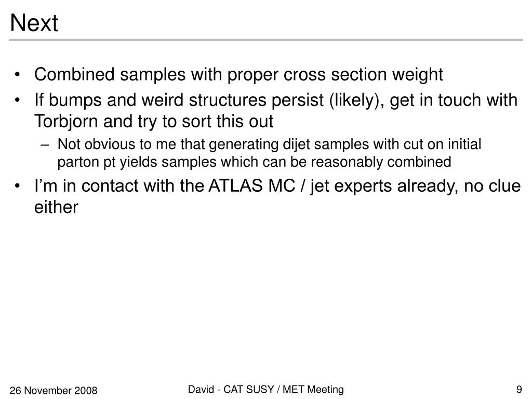
Task: Click the bullet dot before 'Combined samples'
Action: coord(18,75)
